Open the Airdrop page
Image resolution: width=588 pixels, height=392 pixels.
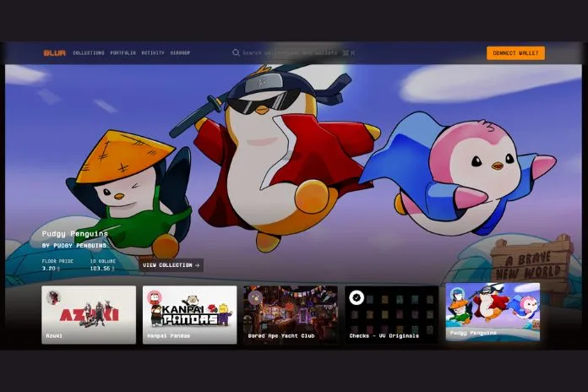pos(181,53)
